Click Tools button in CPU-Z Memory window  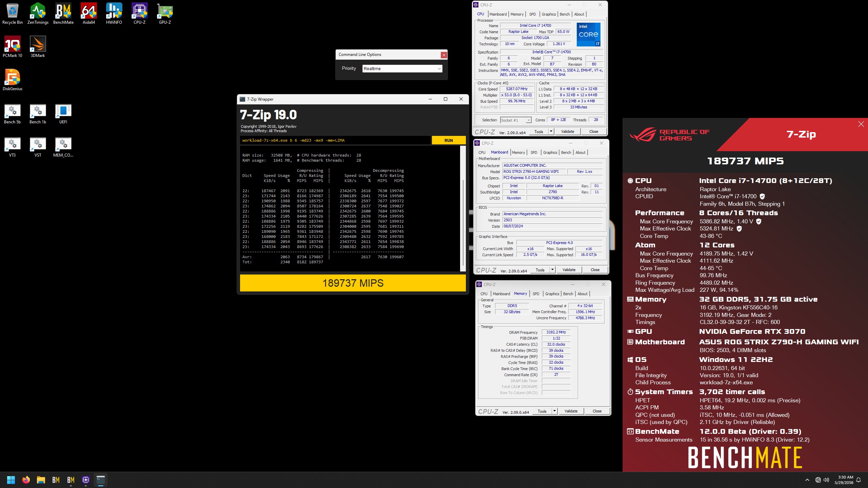point(542,411)
